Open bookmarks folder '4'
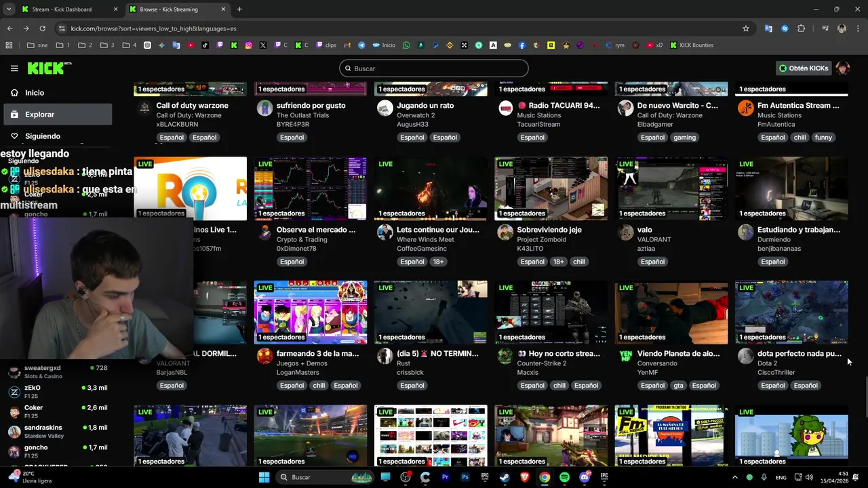The width and height of the screenshot is (868, 488). pyautogui.click(x=130, y=45)
